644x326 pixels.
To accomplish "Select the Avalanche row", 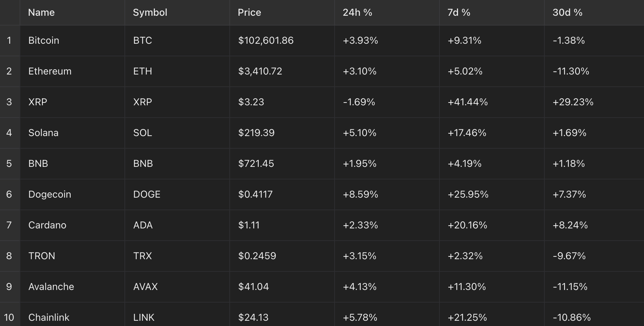I will [x=51, y=286].
